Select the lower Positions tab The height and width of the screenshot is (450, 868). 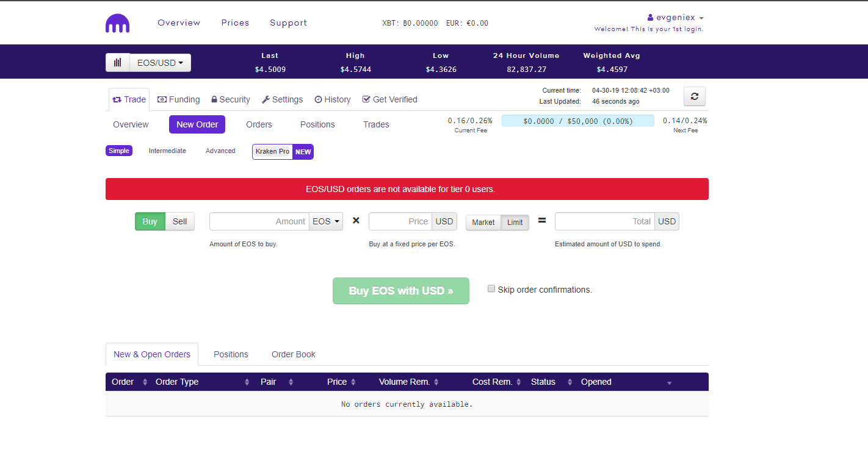click(x=231, y=354)
